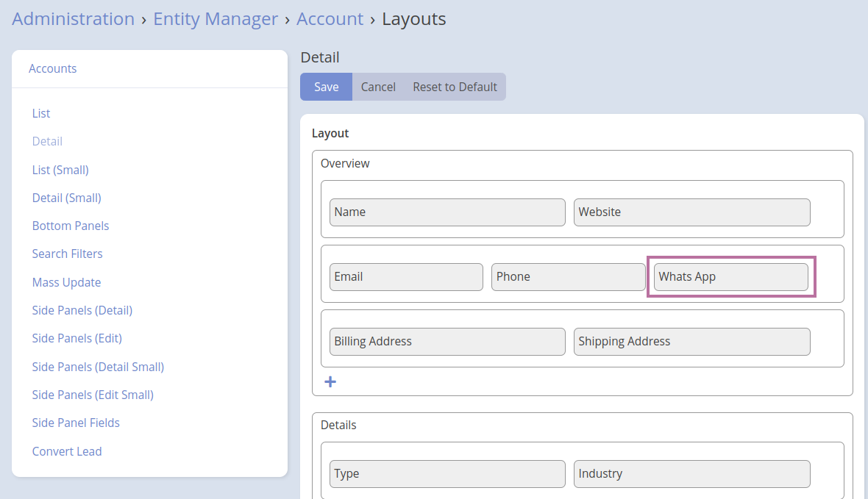
Task: Open Administration breadcrumb link
Action: coord(73,19)
